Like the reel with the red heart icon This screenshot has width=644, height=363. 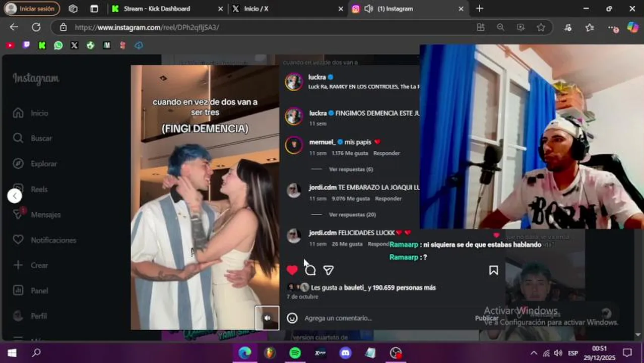(x=292, y=270)
